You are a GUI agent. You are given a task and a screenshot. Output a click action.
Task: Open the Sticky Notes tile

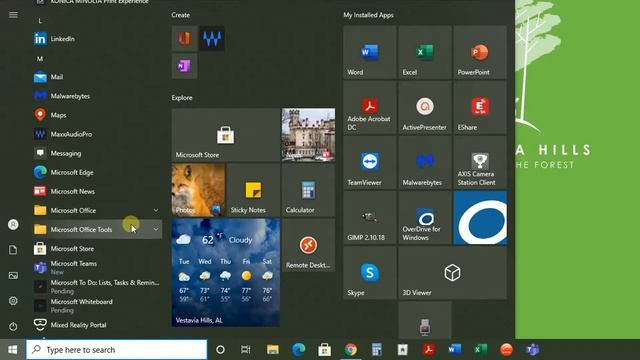click(x=253, y=190)
